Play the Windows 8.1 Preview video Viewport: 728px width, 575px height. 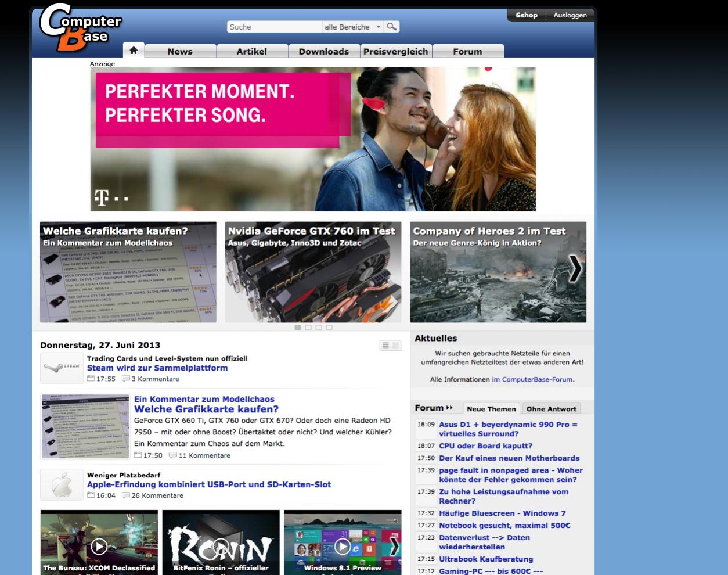[343, 546]
